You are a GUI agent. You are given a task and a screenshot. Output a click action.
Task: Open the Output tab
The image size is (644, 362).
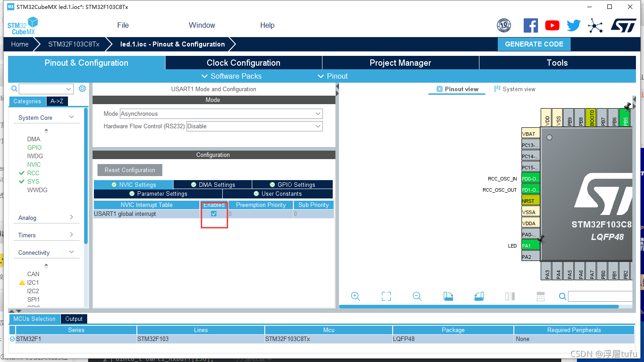tap(74, 319)
